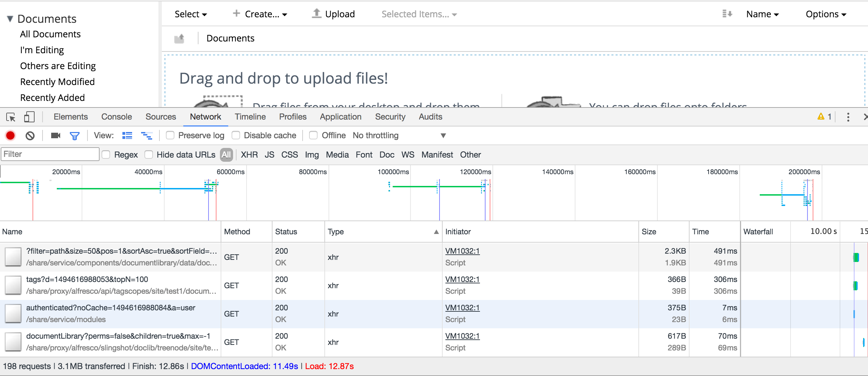868x376 pixels.
Task: Click the red record network log button
Action: (10, 135)
